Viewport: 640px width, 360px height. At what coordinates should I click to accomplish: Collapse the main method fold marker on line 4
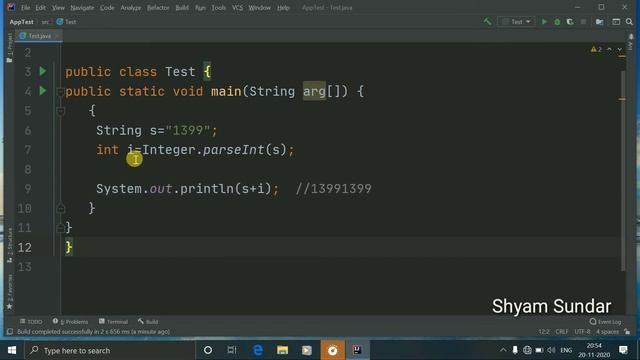pos(60,92)
